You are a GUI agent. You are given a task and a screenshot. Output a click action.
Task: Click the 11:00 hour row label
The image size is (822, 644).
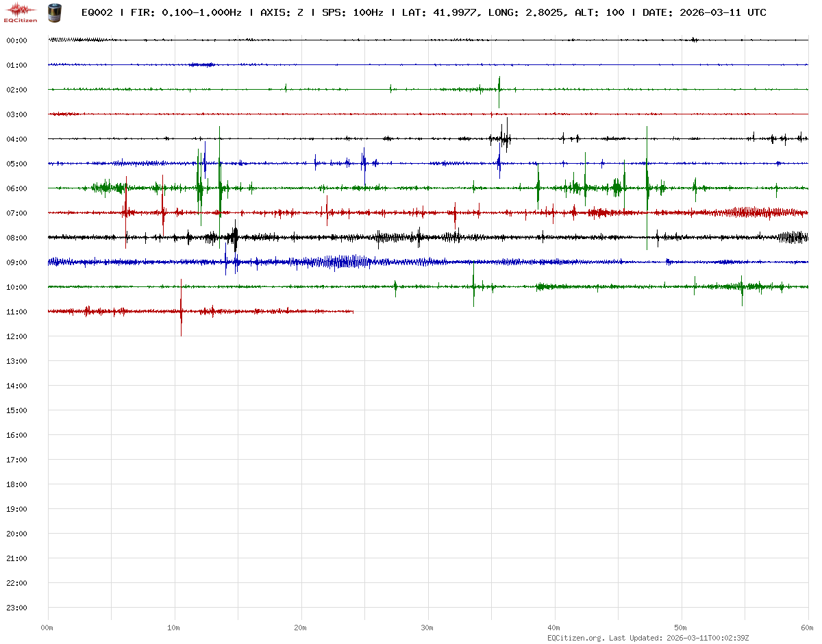click(x=16, y=312)
